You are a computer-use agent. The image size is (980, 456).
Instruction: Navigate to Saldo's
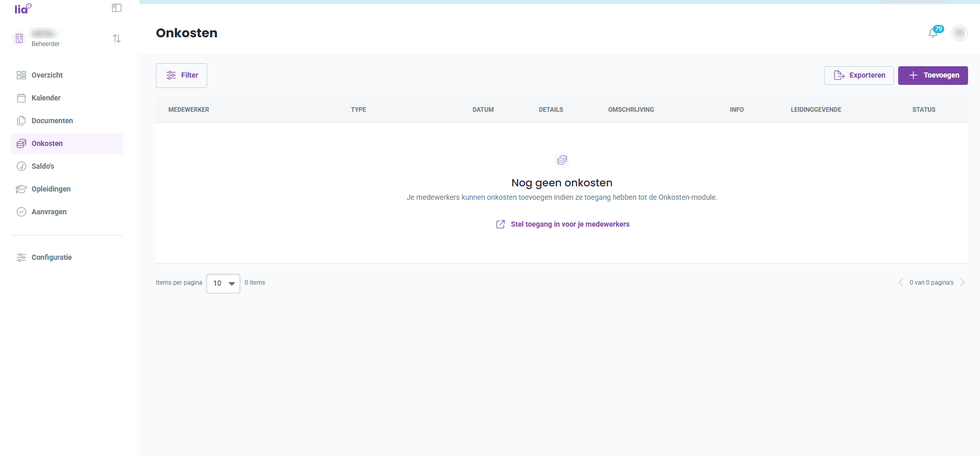point(67,166)
